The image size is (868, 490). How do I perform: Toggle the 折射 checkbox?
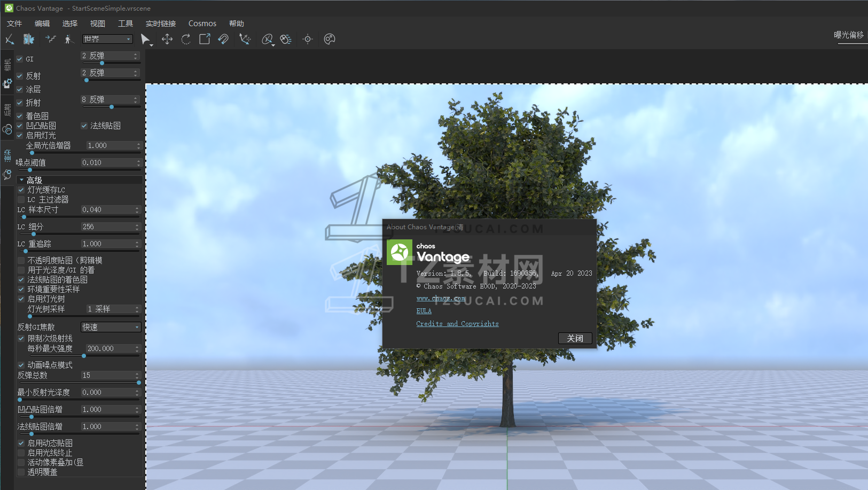pyautogui.click(x=20, y=103)
